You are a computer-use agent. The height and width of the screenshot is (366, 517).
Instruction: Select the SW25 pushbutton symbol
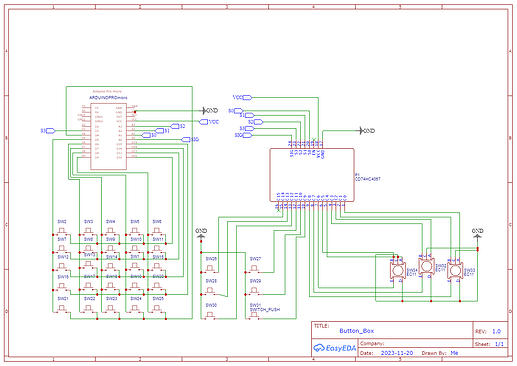157,309
